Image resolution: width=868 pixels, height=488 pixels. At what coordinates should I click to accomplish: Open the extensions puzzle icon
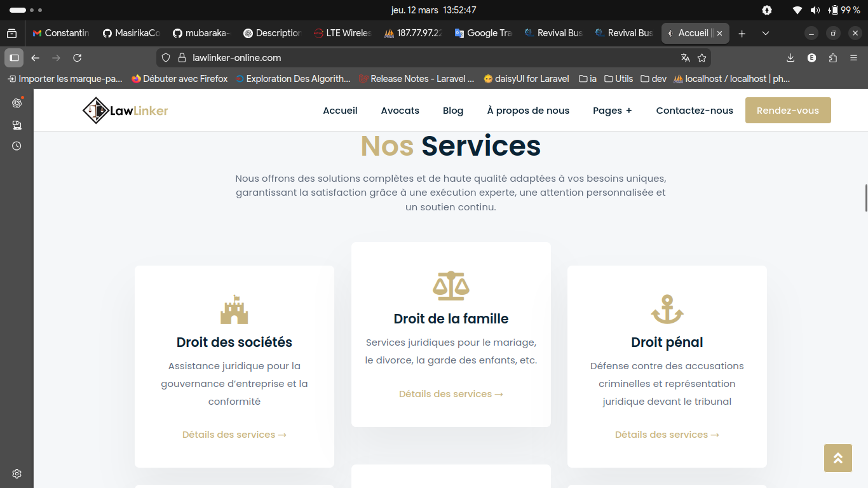pyautogui.click(x=833, y=58)
